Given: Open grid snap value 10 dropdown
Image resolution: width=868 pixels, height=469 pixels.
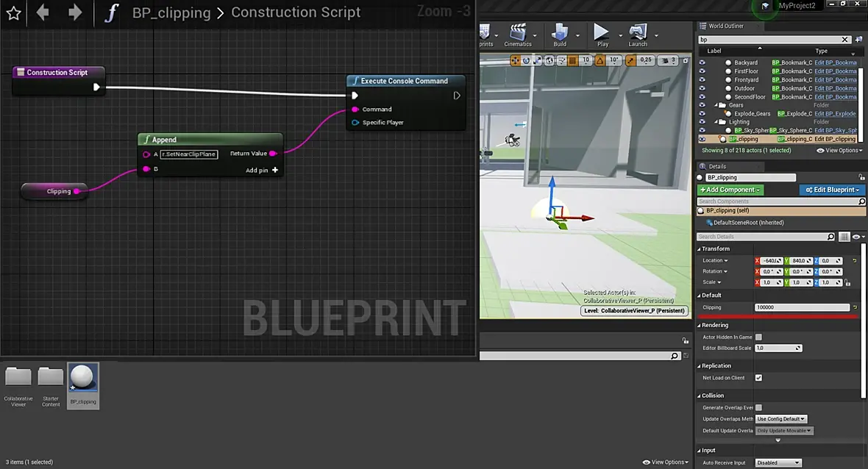Looking at the screenshot, I should pyautogui.click(x=586, y=60).
